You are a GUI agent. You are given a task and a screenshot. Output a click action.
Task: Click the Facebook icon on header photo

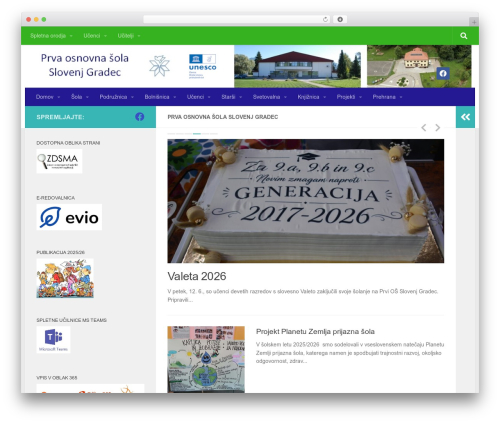[443, 73]
